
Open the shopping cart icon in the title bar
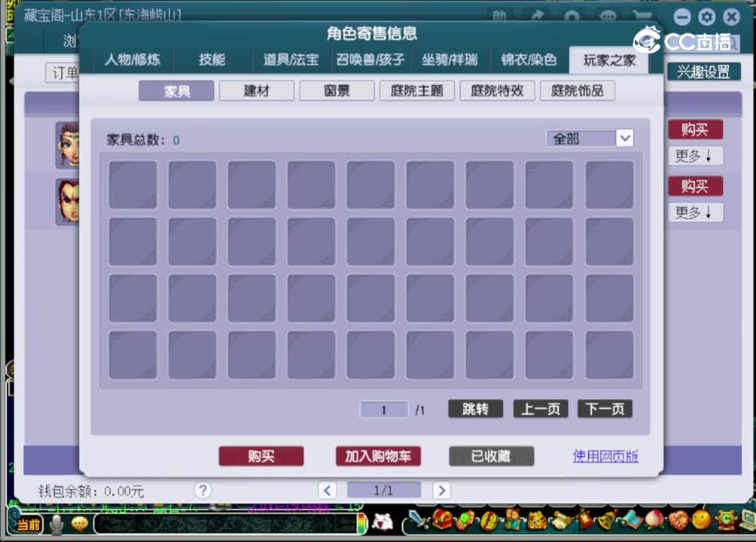click(642, 15)
